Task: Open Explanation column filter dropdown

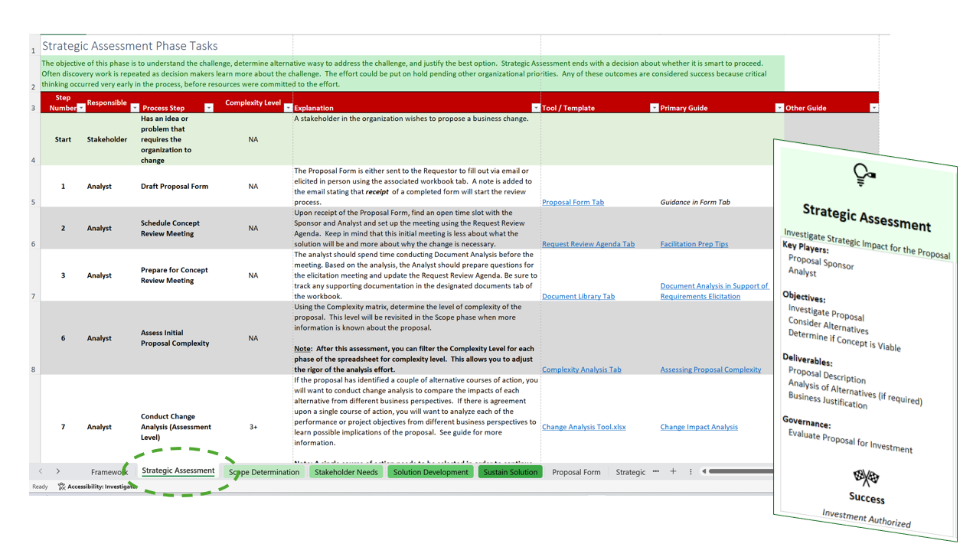Action: [536, 108]
